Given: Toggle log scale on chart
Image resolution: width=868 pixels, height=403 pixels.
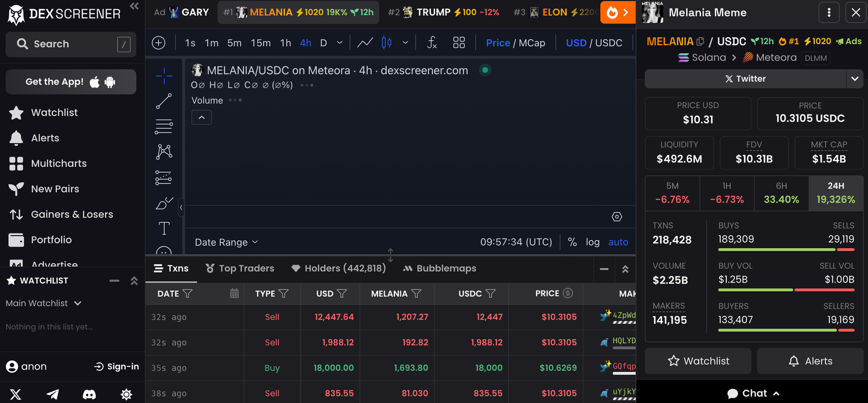Looking at the screenshot, I should 592,242.
